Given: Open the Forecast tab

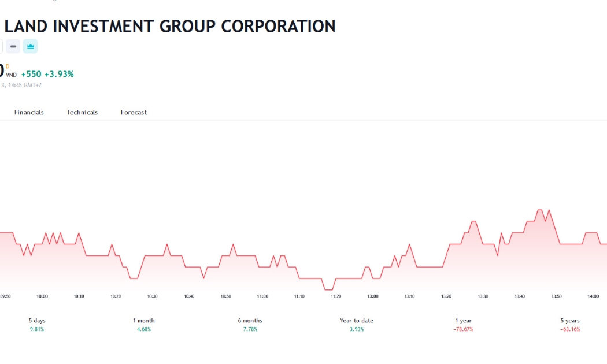Looking at the screenshot, I should point(134,112).
